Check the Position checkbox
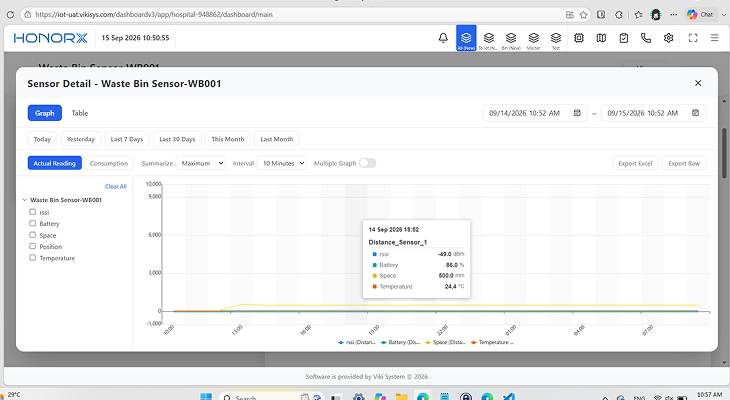 (33, 246)
